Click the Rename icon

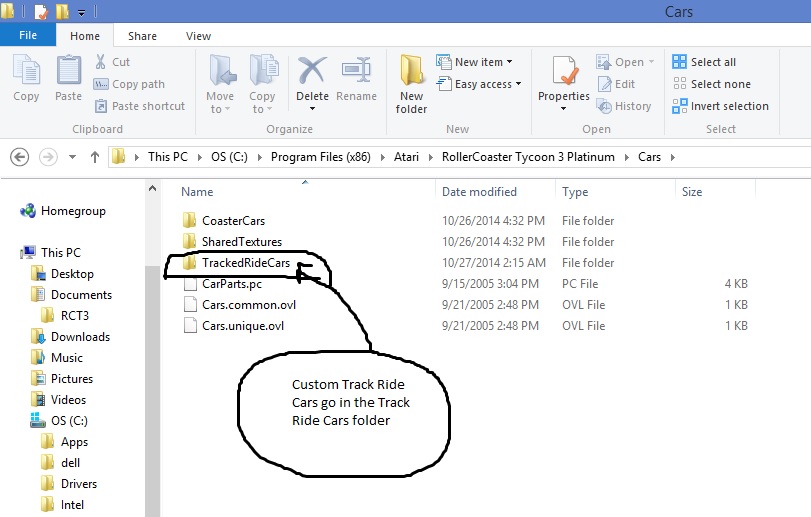356,70
